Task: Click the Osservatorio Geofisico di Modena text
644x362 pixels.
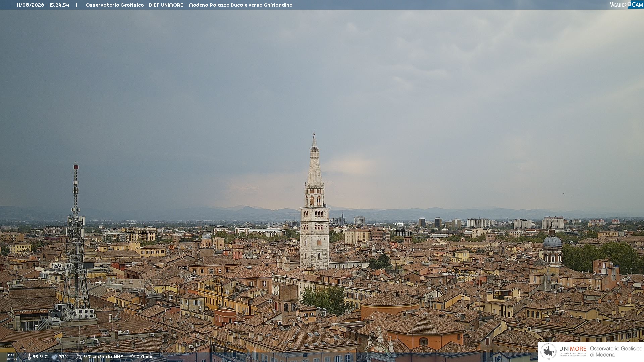Action: (x=616, y=352)
